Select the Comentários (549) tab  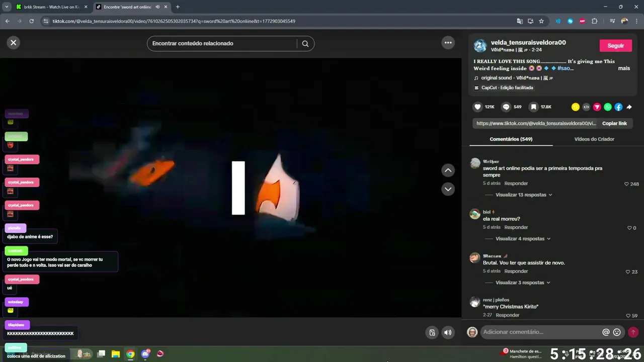[x=511, y=139]
